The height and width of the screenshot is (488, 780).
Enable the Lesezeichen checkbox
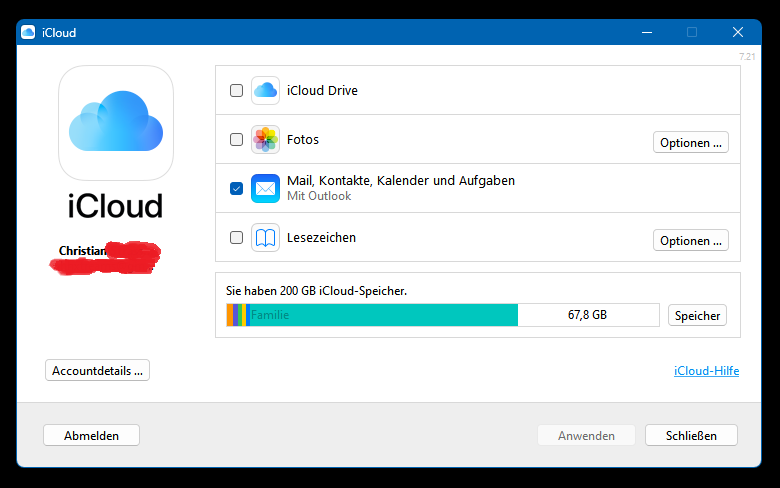click(x=236, y=238)
